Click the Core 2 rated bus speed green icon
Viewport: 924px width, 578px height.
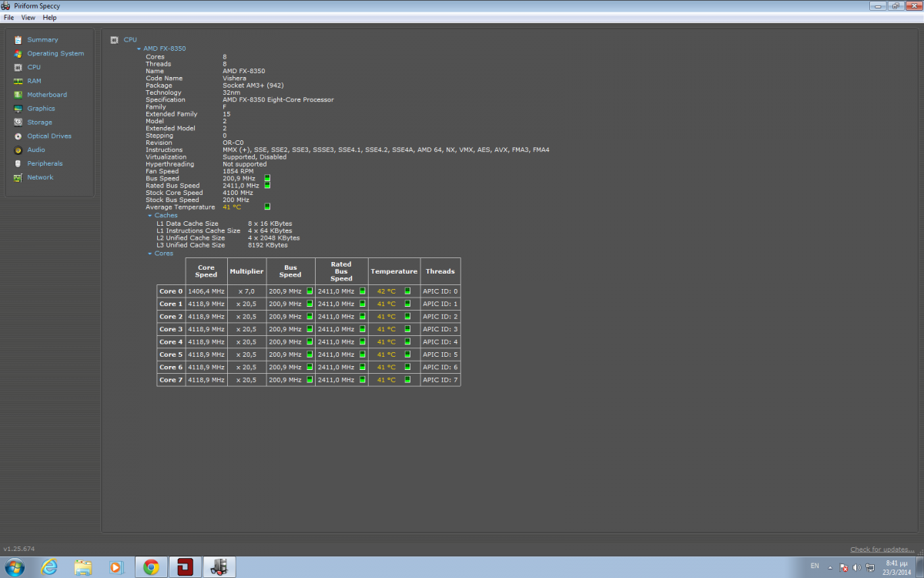pos(362,317)
